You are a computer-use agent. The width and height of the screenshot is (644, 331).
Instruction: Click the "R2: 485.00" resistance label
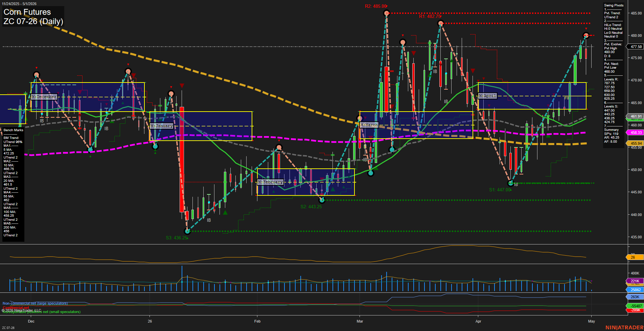point(375,6)
